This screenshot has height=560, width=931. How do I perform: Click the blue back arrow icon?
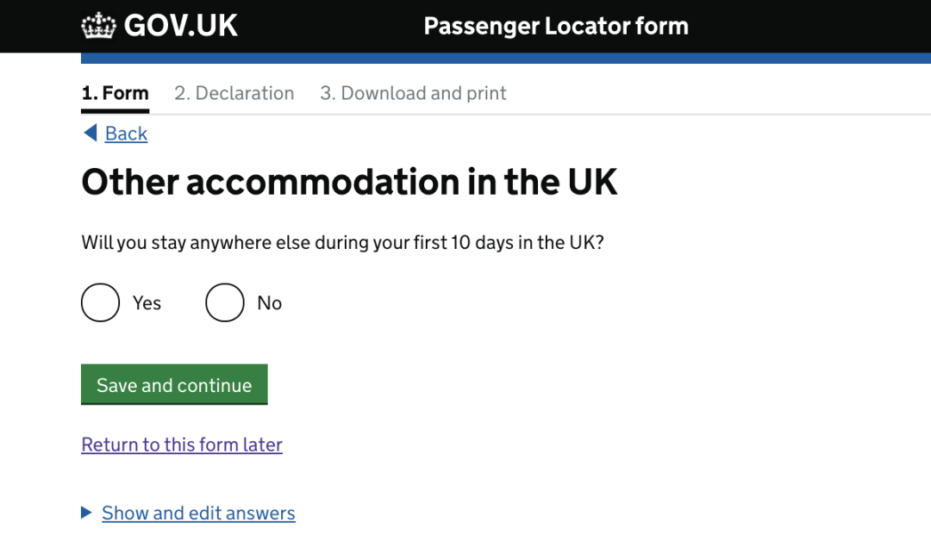(90, 133)
